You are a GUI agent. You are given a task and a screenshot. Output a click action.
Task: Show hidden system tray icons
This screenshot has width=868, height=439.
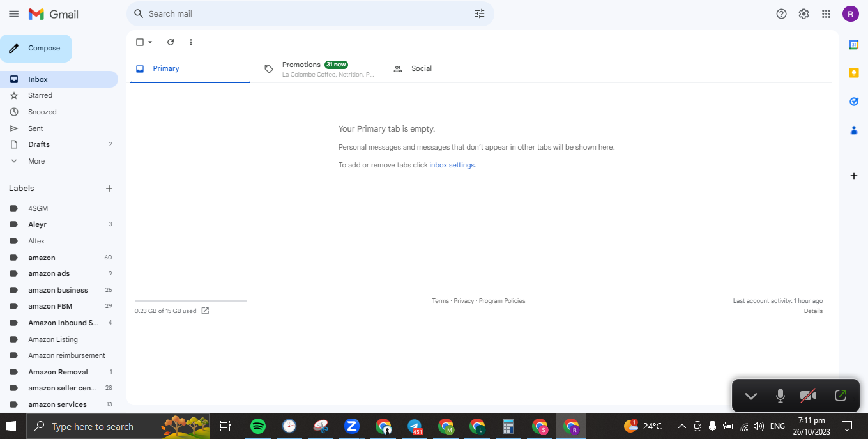(681, 426)
